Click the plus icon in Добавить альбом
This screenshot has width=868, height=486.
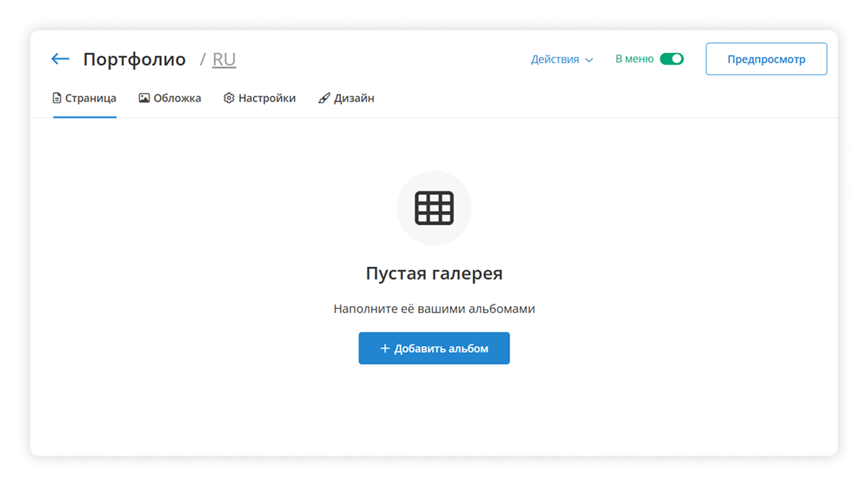385,348
